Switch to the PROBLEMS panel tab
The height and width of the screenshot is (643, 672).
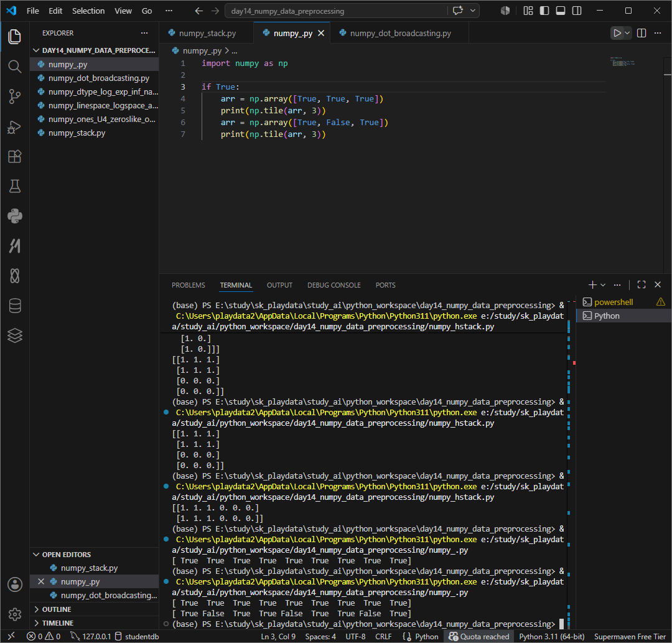188,285
